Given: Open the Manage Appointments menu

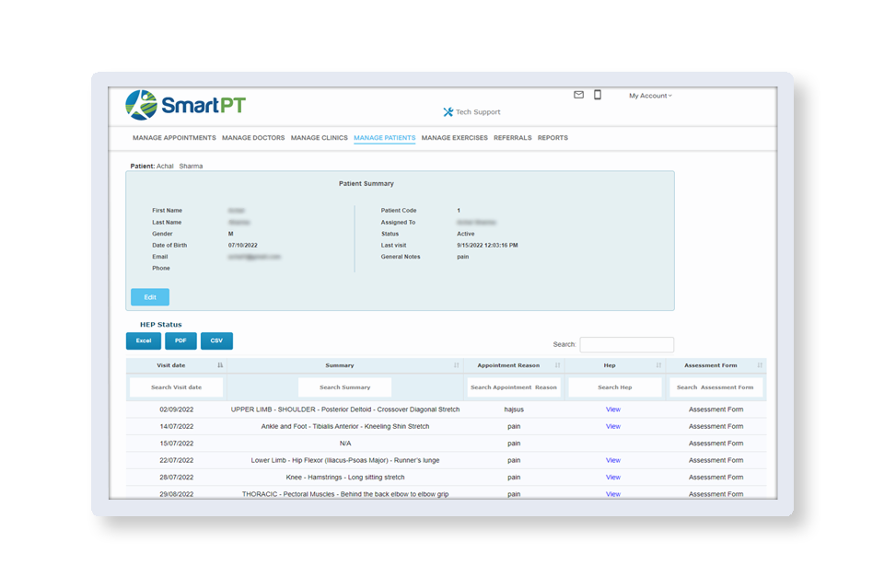Looking at the screenshot, I should coord(174,138).
